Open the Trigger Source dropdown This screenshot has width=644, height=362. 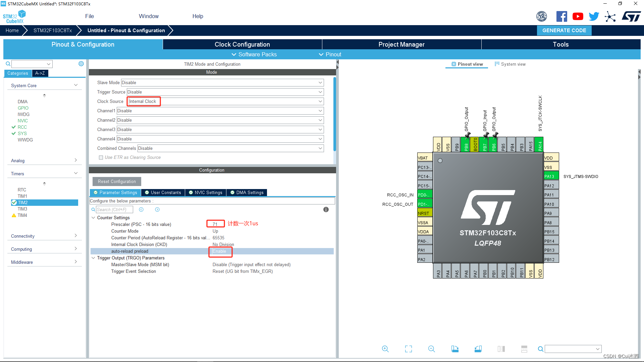click(x=225, y=92)
